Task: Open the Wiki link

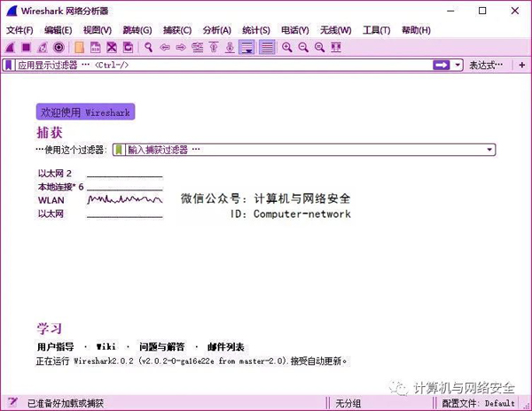Action: point(106,346)
